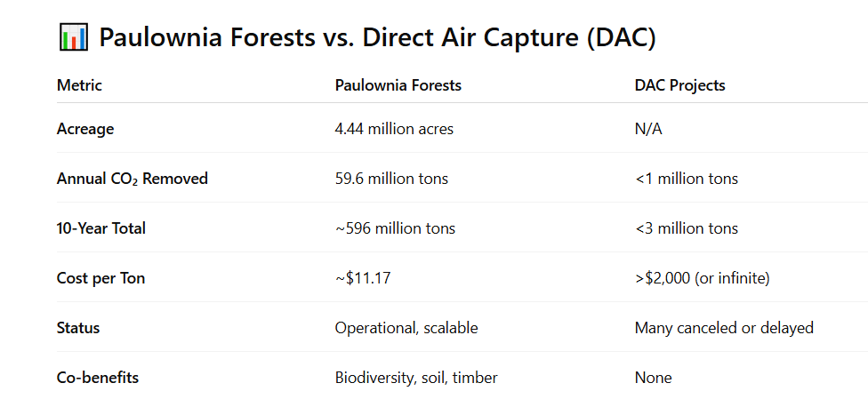This screenshot has height=415, width=868.
Task: Click the 4.44 million acres cell
Action: [x=394, y=129]
